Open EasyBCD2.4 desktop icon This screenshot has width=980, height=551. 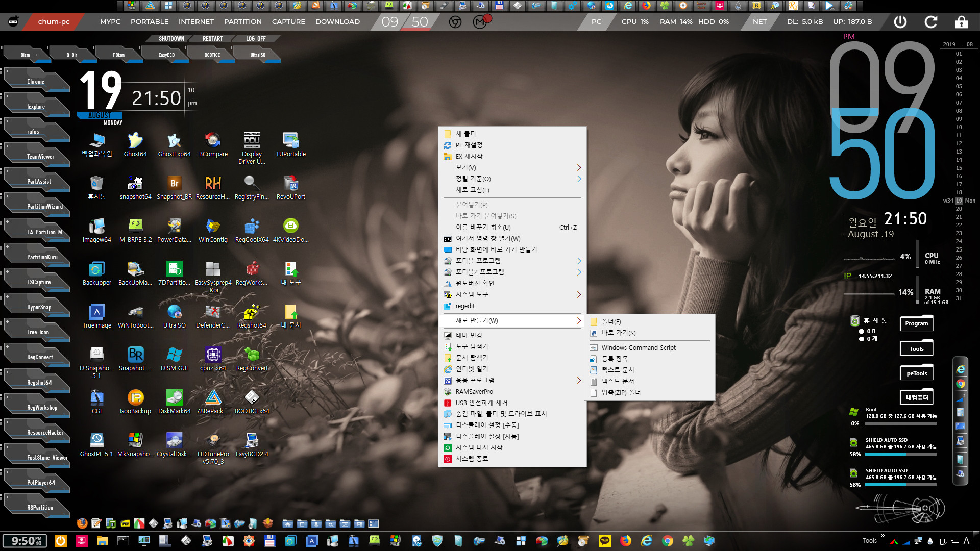coord(252,444)
